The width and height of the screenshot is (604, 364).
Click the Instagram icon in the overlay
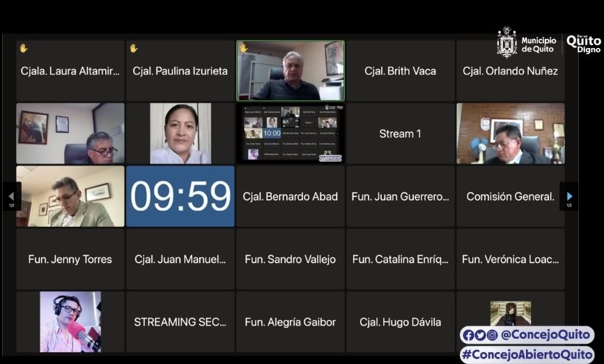[x=492, y=335]
